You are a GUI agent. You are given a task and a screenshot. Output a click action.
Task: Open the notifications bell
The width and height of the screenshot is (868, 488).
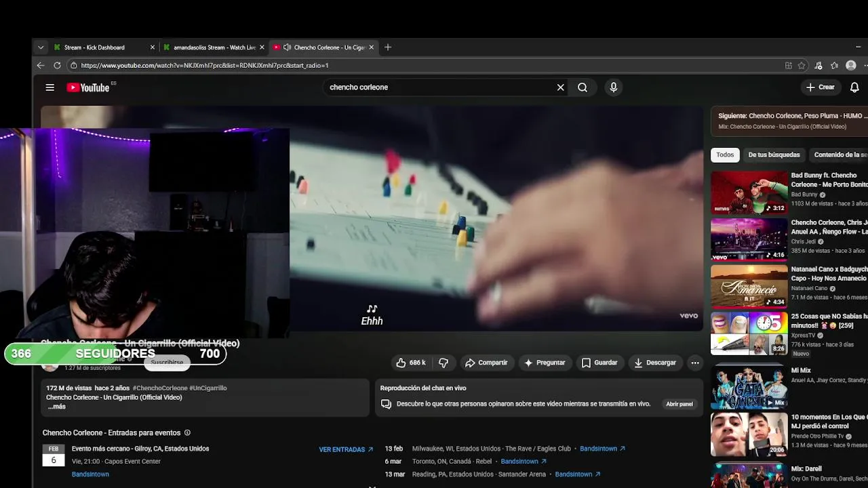pos(854,87)
